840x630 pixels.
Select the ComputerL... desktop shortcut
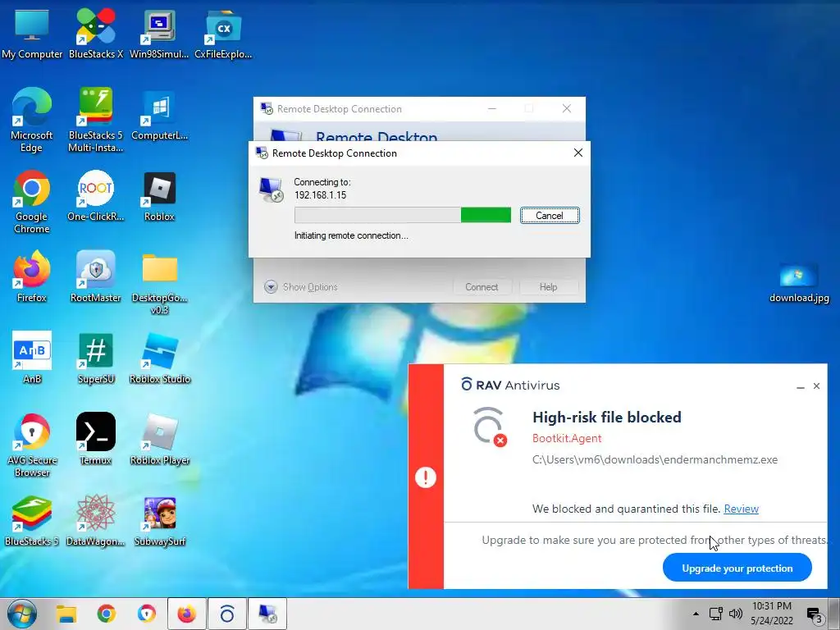(x=159, y=115)
